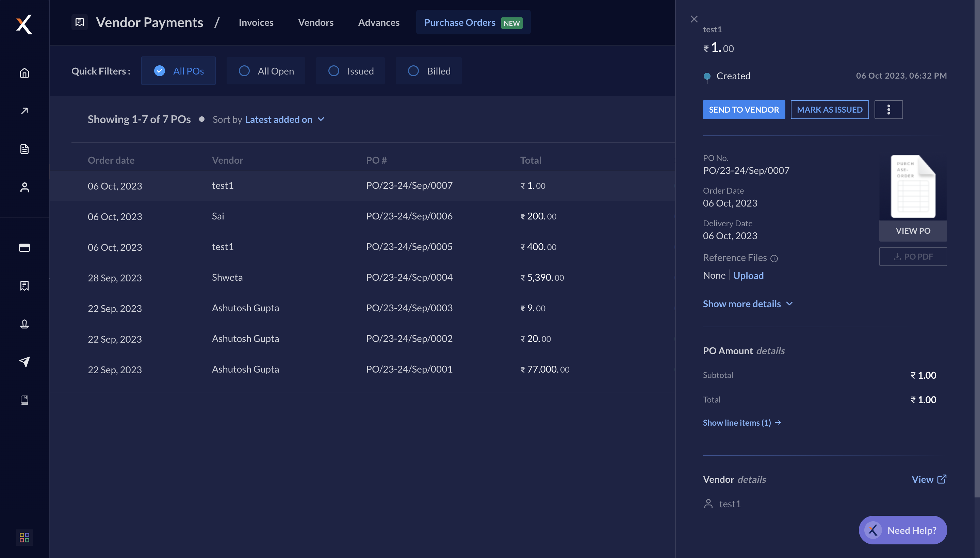Open the PO/23-24/Sep/0007 row

362,186
